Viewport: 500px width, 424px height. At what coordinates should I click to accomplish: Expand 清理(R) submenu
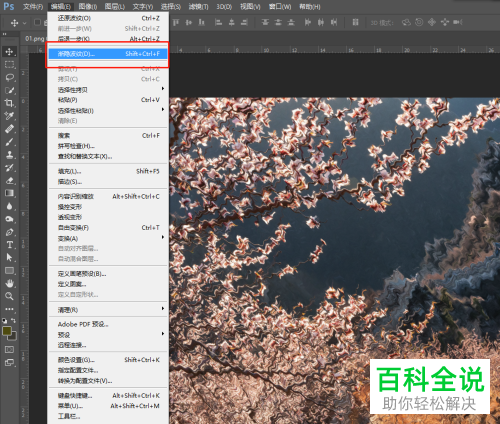(163, 309)
